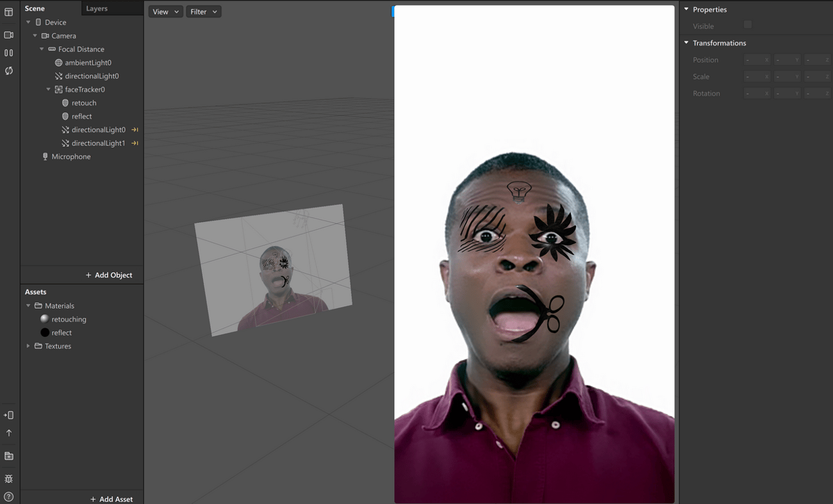
Task: Click the upload/publish arrow icon at bottom left
Action: coord(8,432)
